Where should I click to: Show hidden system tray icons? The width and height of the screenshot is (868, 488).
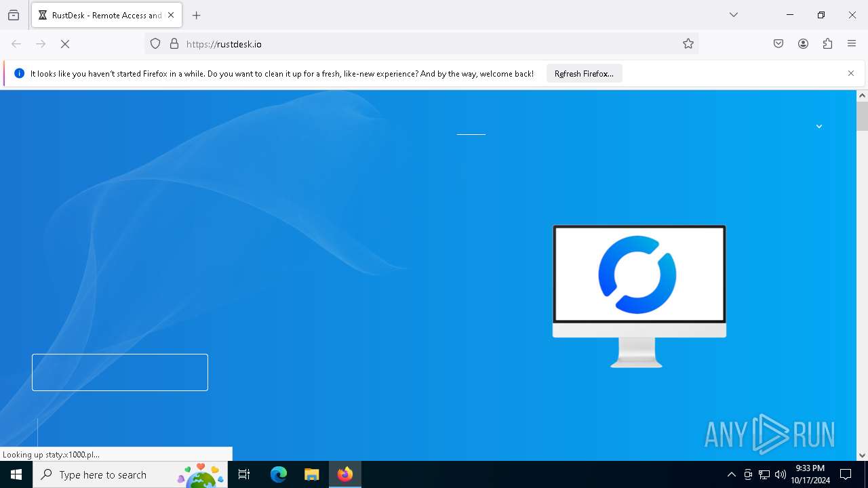tap(731, 474)
